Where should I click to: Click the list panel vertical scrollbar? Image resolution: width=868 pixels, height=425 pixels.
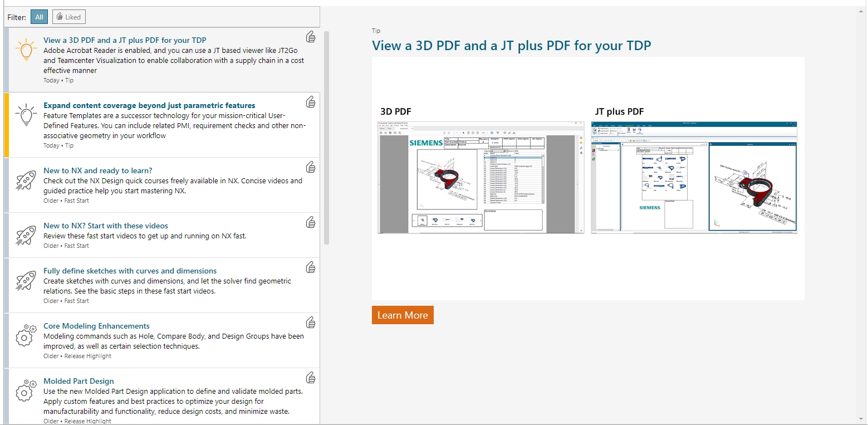pos(326,138)
